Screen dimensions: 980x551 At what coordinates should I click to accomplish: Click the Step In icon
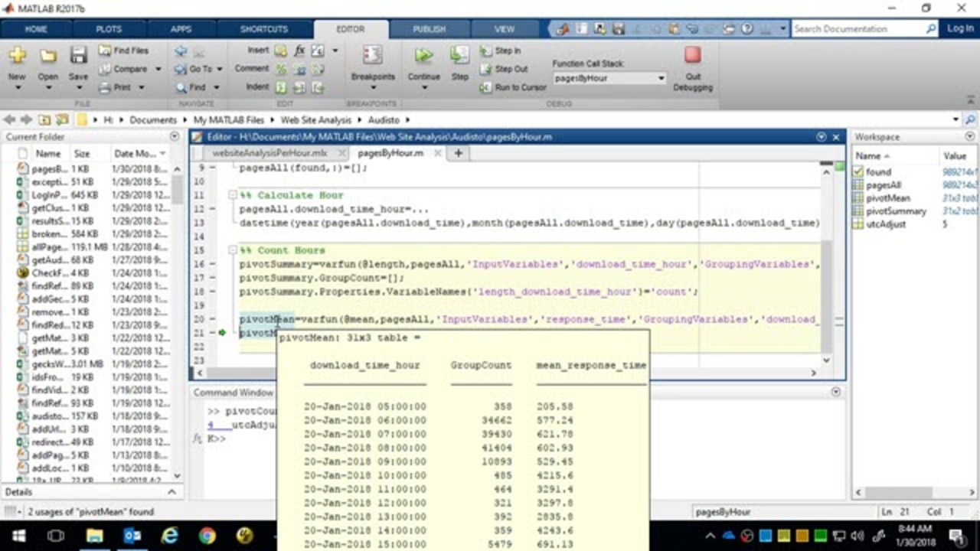[485, 51]
